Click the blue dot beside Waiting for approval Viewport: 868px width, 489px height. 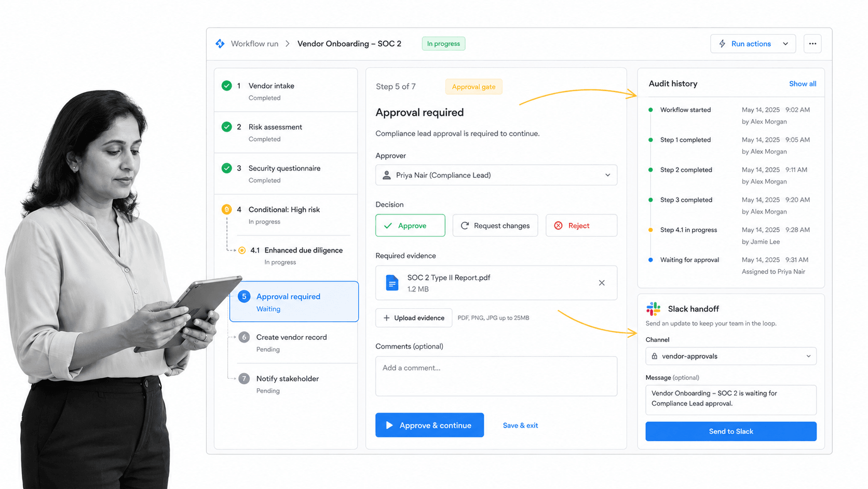click(x=650, y=260)
